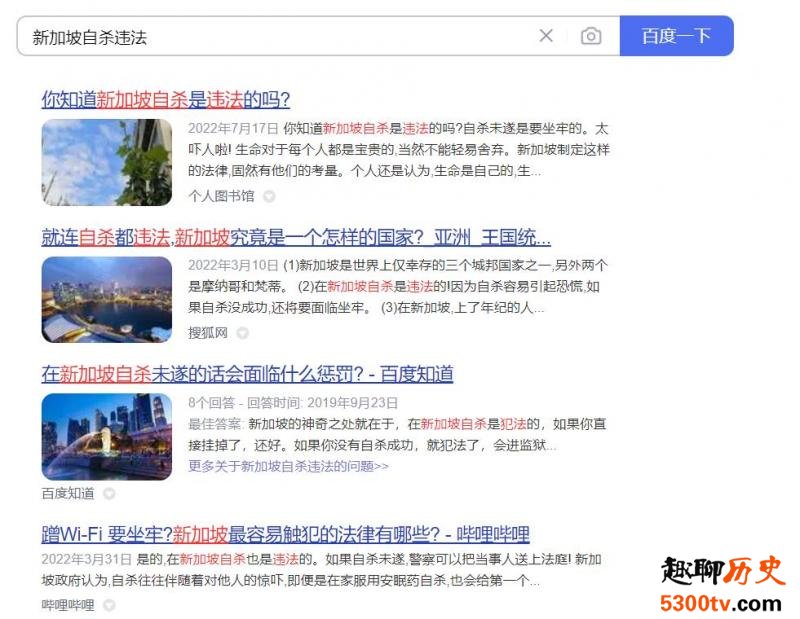Viewport: 800px width, 619px height.
Task: Click the text 8个回答 - 回答时间: 2019年9月23日
Action: pyautogui.click(x=293, y=403)
